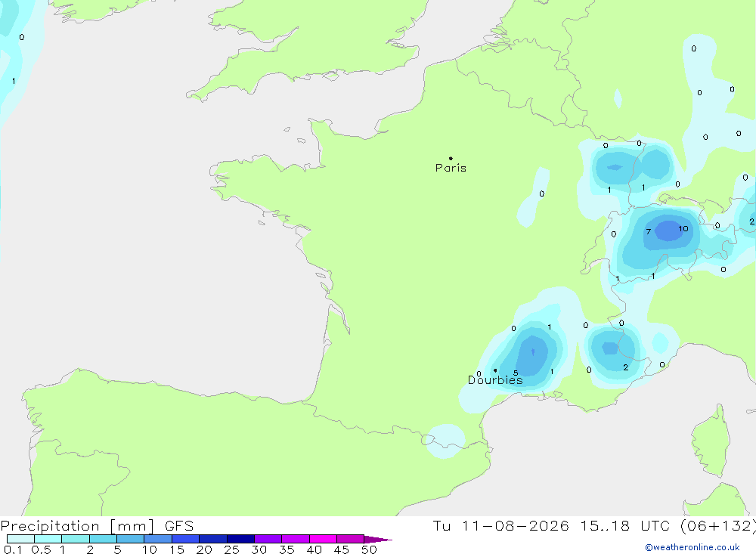756x554 pixels.
Task: Click the blue 10 legend swatch
Action: click(158, 539)
